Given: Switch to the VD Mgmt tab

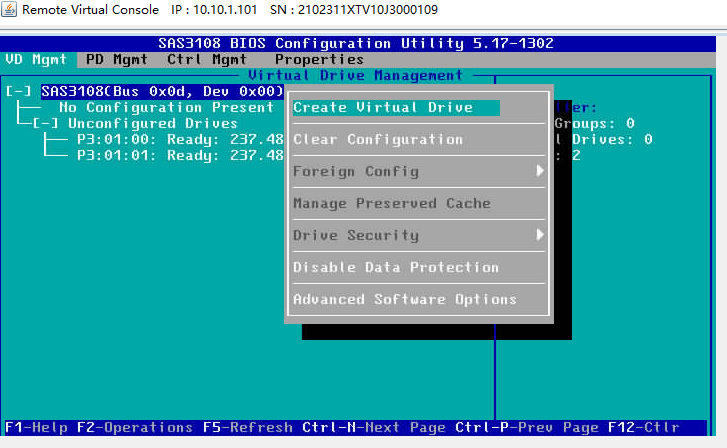Looking at the screenshot, I should (x=36, y=59).
